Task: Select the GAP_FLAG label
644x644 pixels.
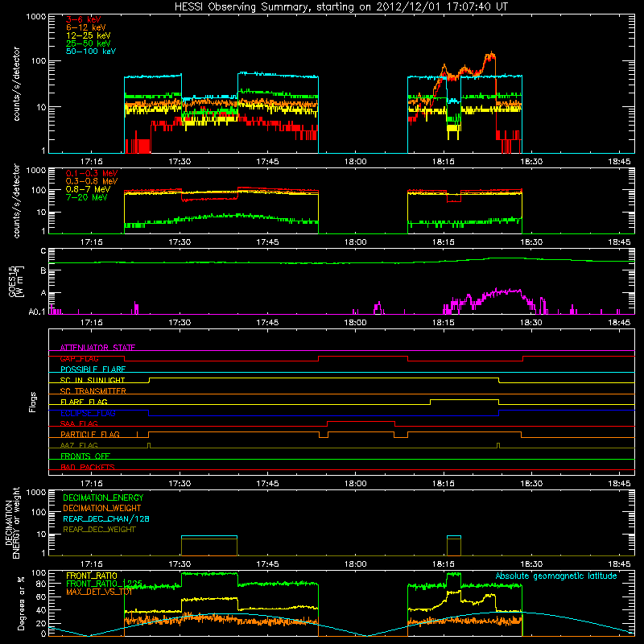Action: coord(79,358)
